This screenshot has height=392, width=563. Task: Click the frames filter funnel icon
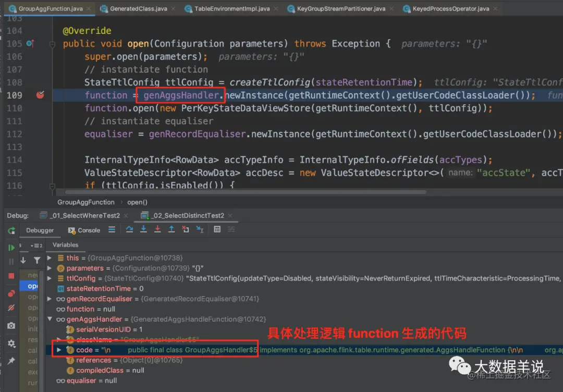pos(37,260)
